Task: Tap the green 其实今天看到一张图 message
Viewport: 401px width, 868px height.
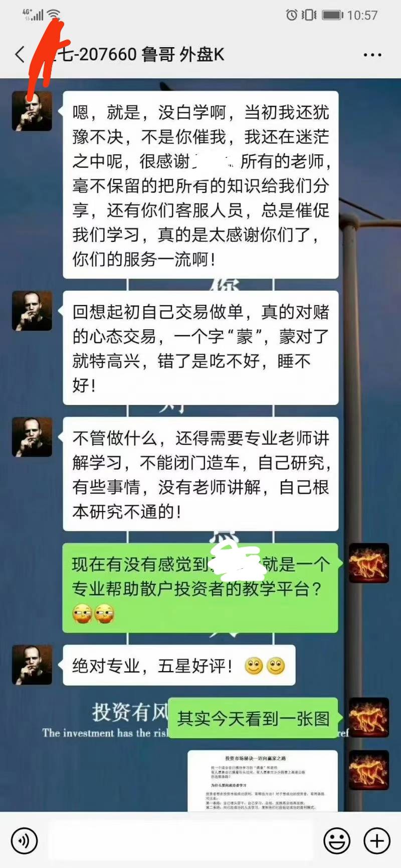Action: coord(253,718)
